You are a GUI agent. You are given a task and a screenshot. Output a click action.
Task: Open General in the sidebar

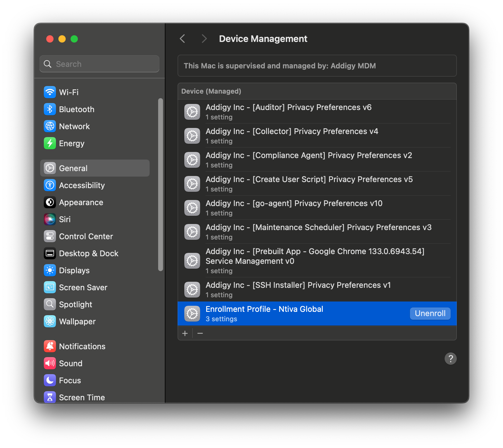click(95, 168)
